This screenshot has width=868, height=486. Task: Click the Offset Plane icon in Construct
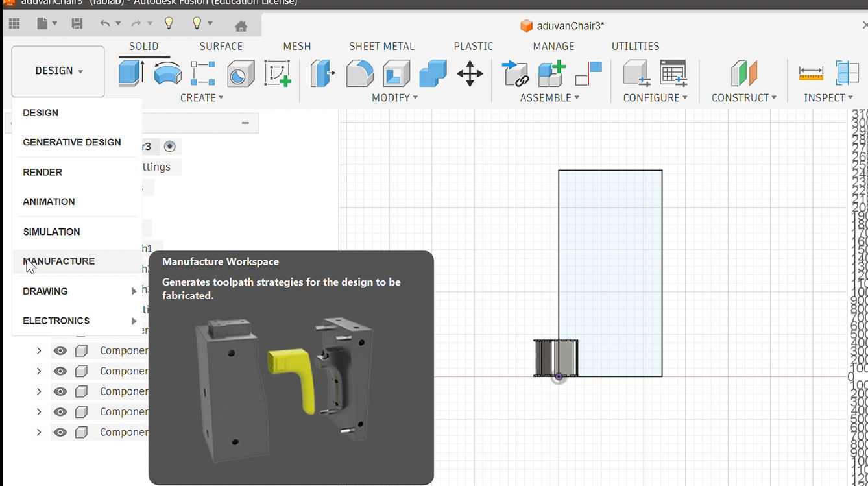point(743,73)
